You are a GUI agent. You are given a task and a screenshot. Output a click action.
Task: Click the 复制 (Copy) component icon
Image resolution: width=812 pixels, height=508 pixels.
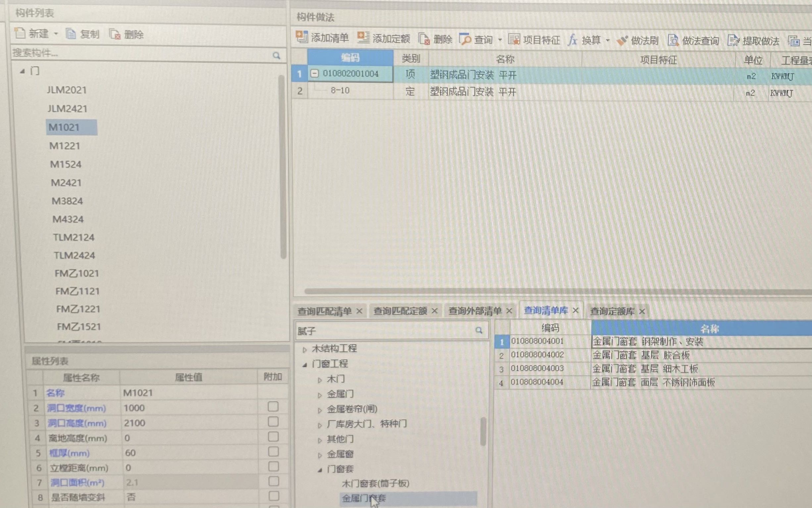tap(71, 34)
